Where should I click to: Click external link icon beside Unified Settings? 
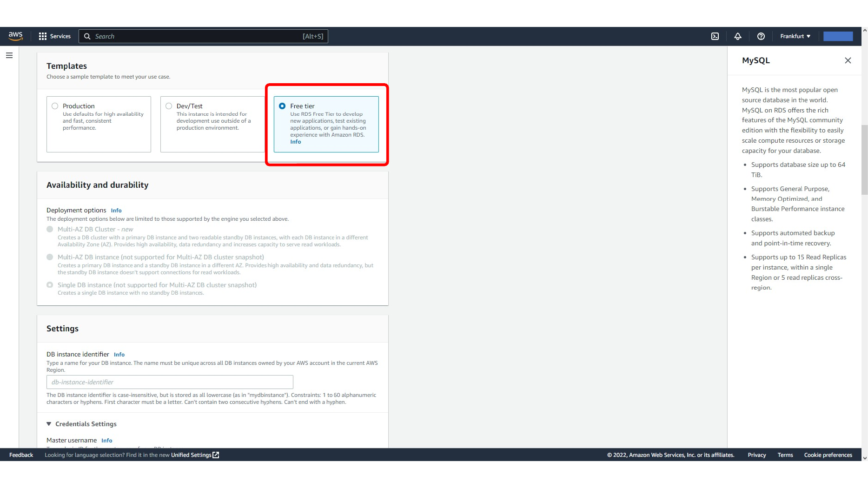(x=216, y=455)
